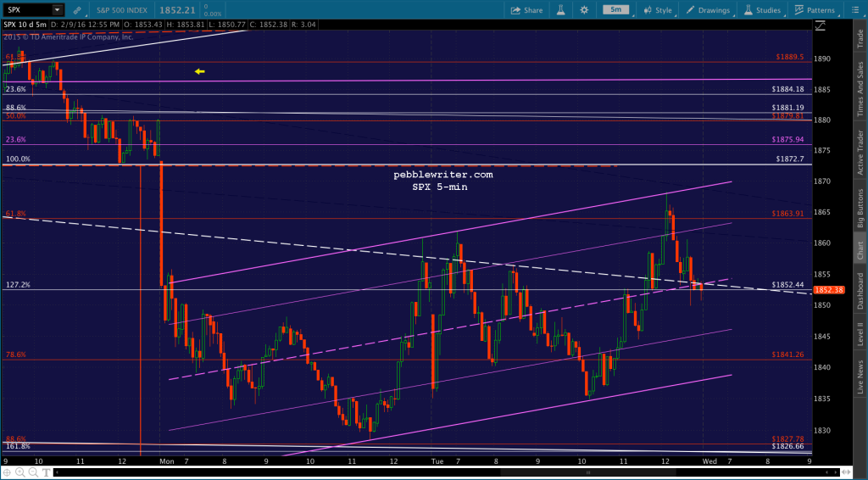Toggle the price axis scale icon

[x=820, y=27]
